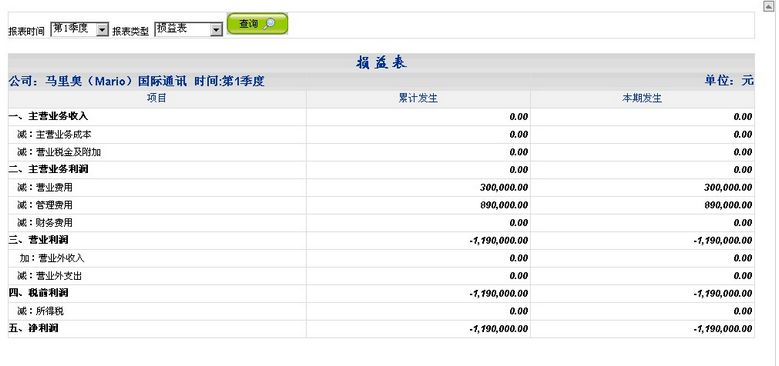779x366 pixels.
Task: Select the 减：营业费用 row label
Action: point(45,187)
